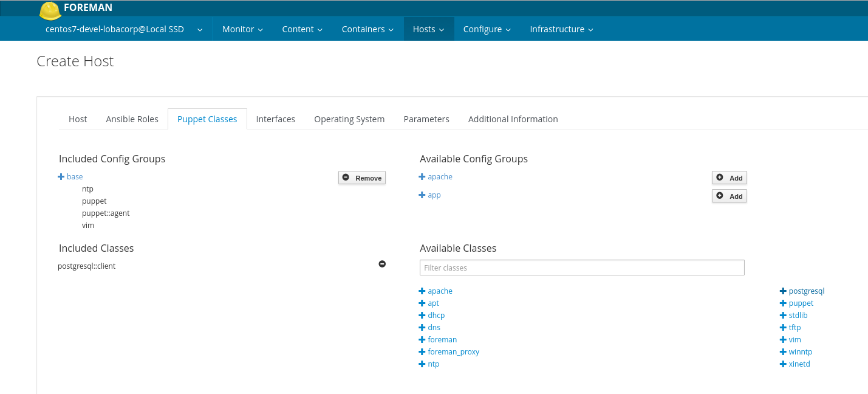Click plus icon next to postgresql class

point(783,291)
